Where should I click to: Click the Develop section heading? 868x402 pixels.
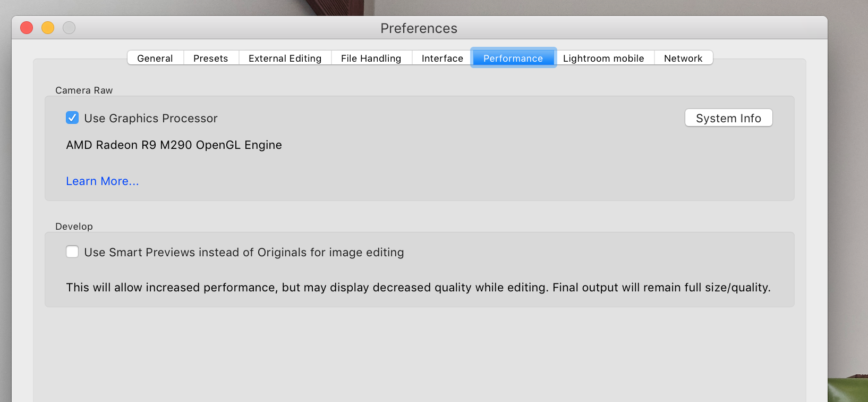(74, 227)
